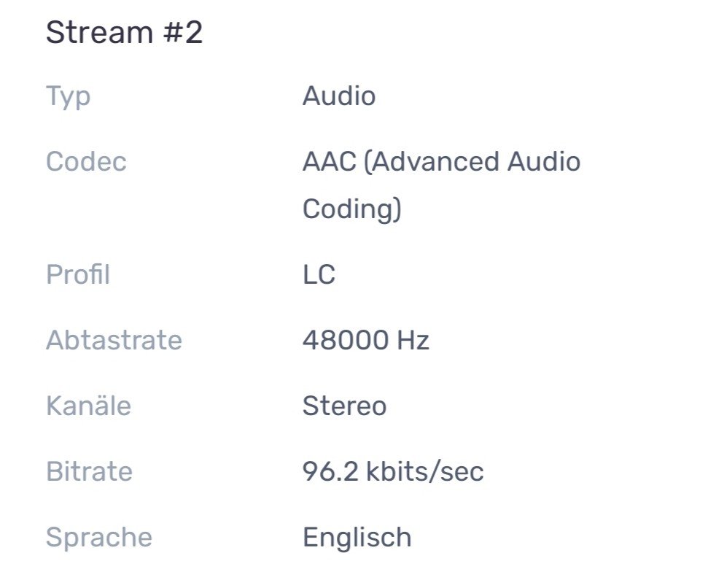Screen dimensions: 708x588
Task: Click the Englisch language value
Action: [x=357, y=538]
